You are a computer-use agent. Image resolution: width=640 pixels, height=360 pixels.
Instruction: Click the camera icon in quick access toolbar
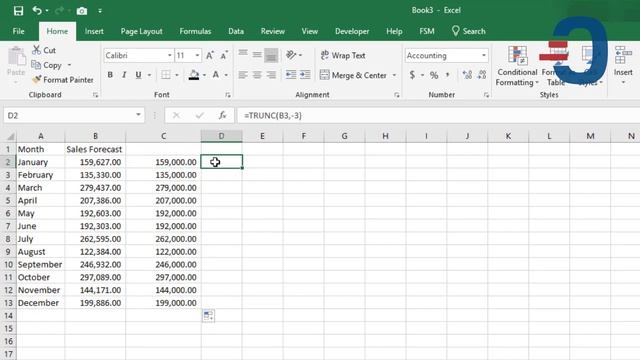tap(82, 11)
